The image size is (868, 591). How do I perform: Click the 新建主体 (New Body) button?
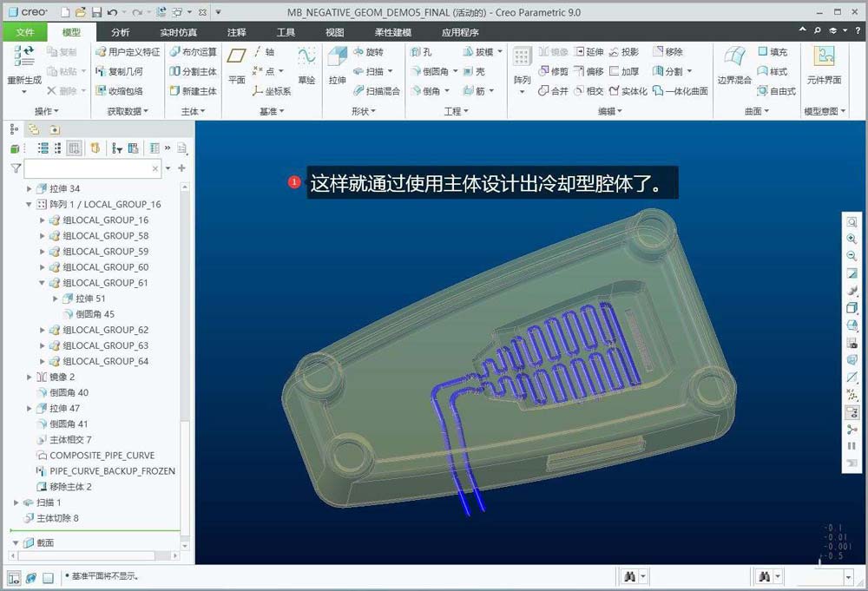193,91
